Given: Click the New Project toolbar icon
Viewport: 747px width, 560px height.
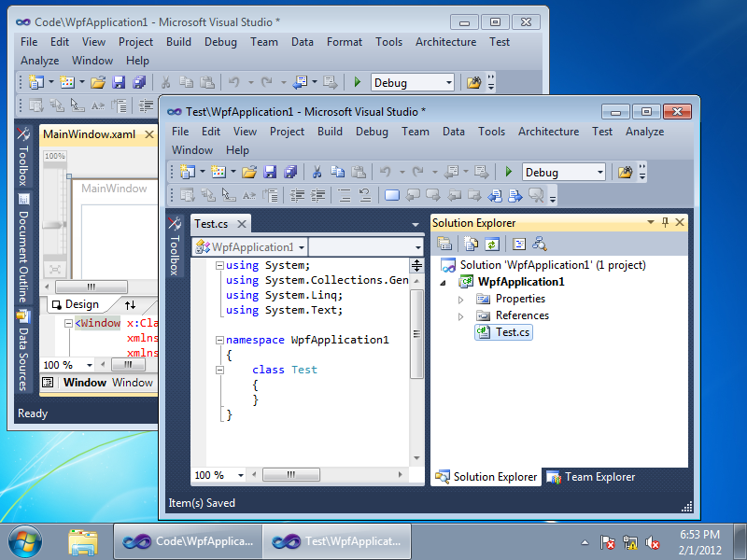Looking at the screenshot, I should 186,172.
